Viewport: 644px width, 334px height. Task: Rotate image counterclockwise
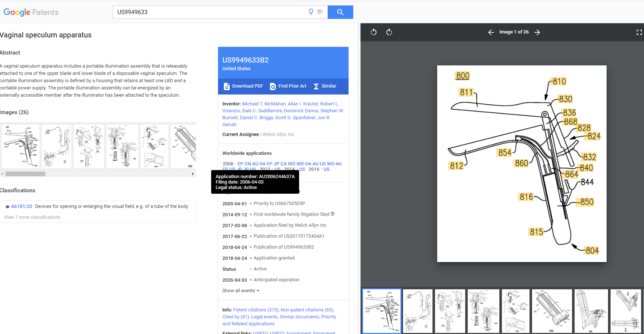click(x=374, y=32)
